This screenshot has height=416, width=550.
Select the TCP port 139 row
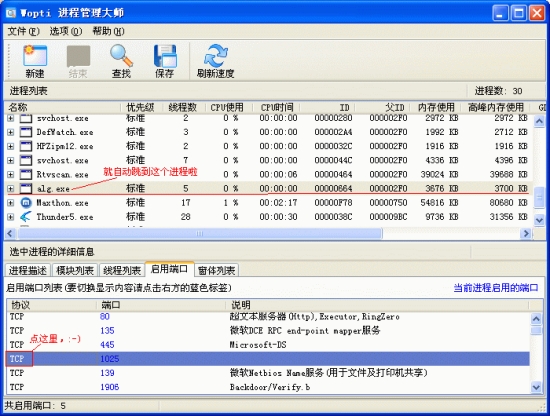point(268,373)
